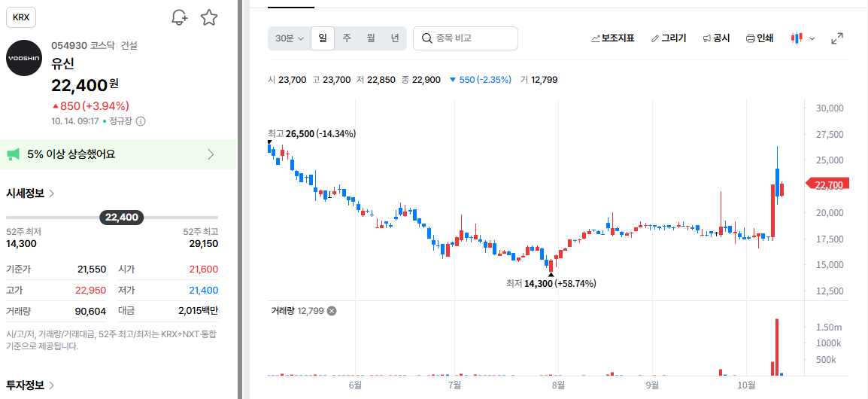
Task: Open the KRX exchange selector button
Action: [x=21, y=17]
